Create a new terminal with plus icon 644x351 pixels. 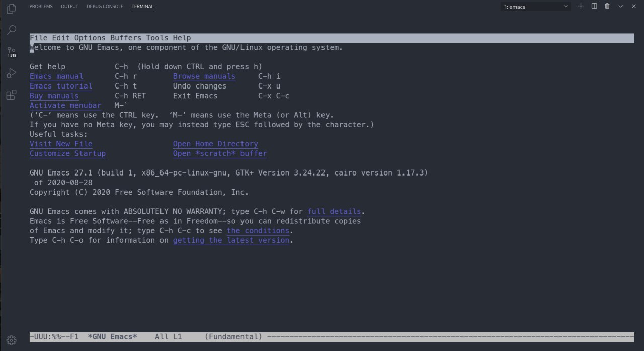tap(581, 6)
